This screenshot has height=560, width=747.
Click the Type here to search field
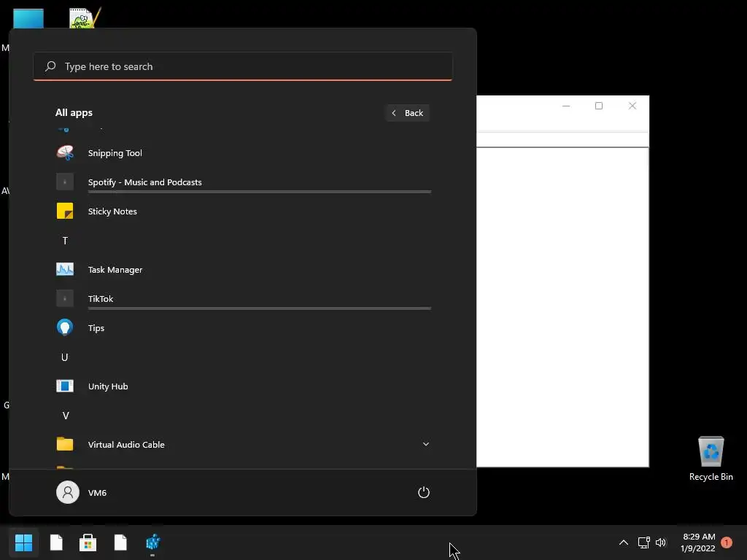point(243,66)
